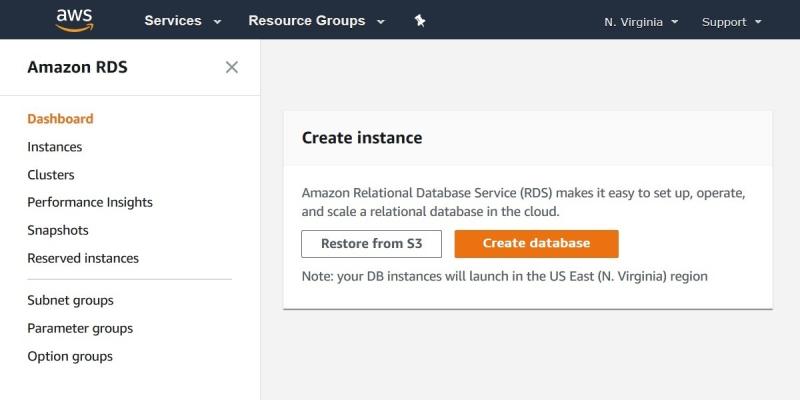Click the Create instance panel heading
The height and width of the screenshot is (400, 800).
(362, 138)
